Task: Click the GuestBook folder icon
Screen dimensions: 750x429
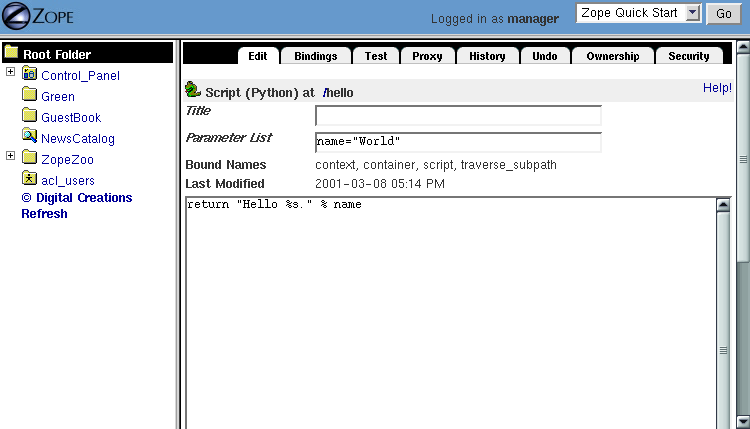Action: pyautogui.click(x=29, y=117)
